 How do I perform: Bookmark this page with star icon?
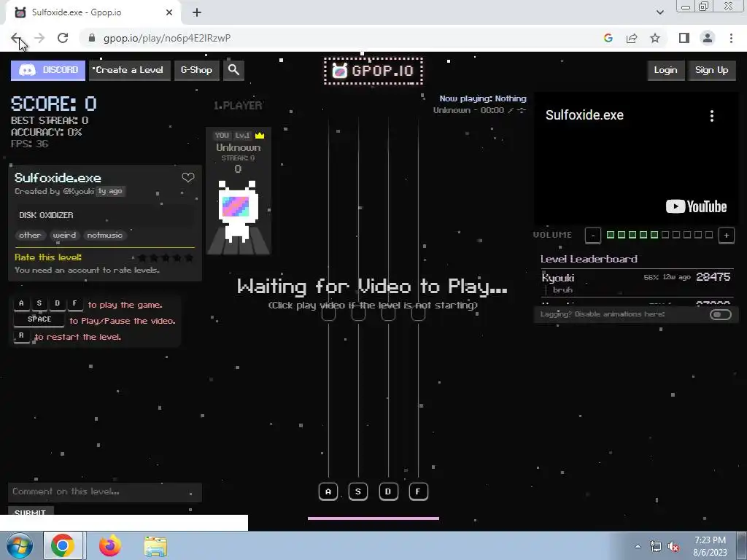click(x=655, y=38)
